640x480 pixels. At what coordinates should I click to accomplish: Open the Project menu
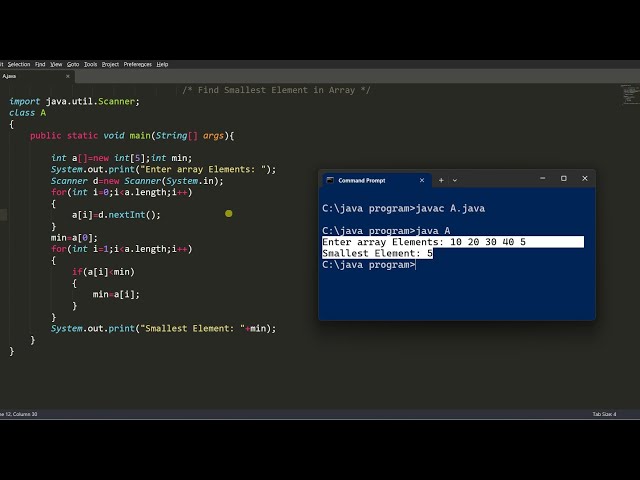point(110,64)
